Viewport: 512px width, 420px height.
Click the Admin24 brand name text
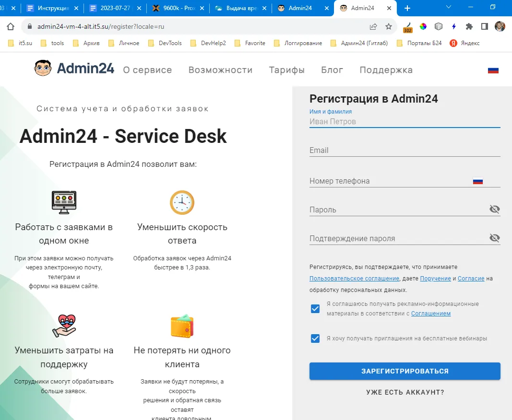pos(85,68)
